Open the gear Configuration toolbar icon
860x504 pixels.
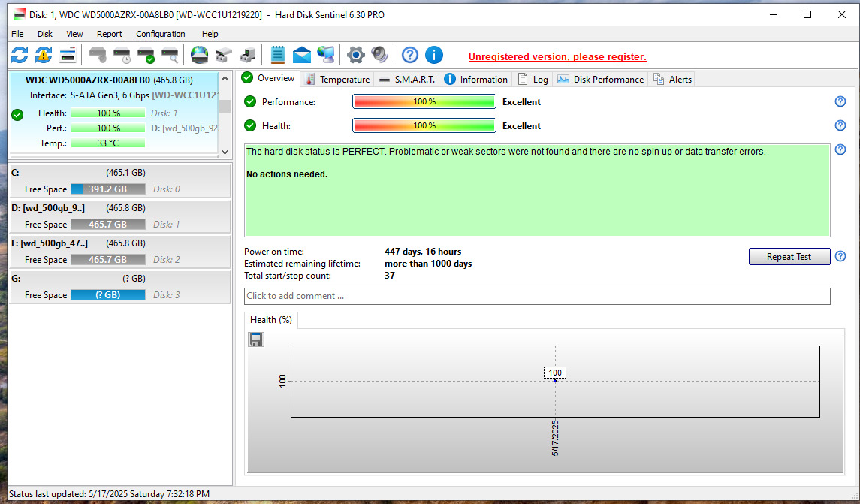[355, 55]
